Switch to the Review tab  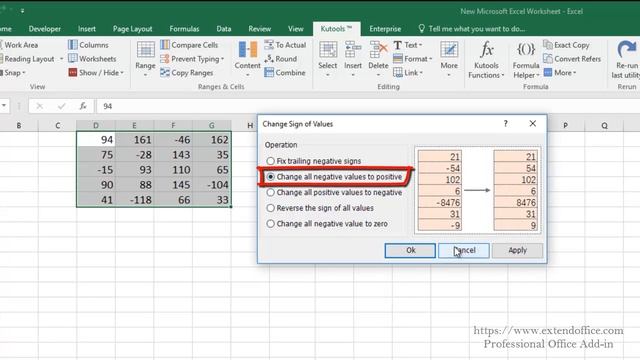260,29
